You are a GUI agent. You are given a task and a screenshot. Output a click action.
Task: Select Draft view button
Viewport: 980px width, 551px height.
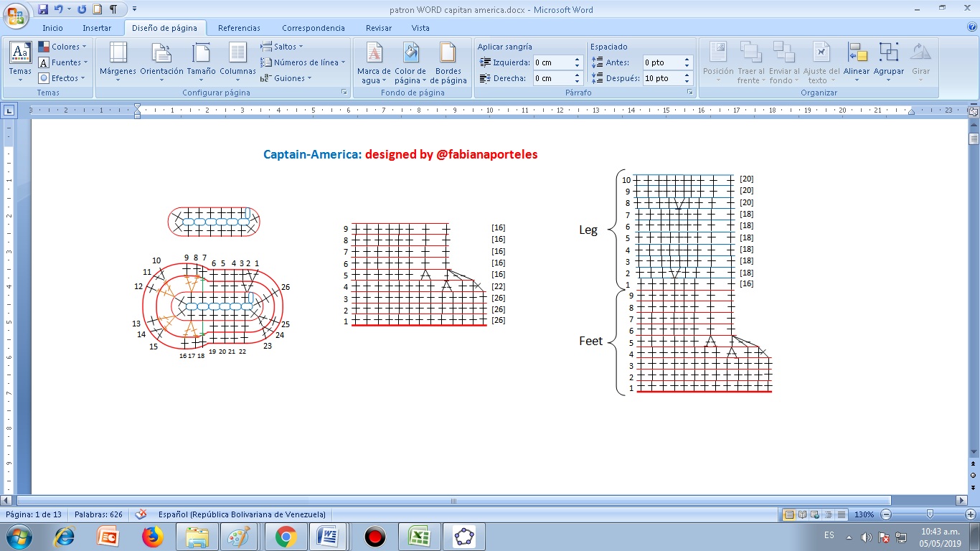click(x=842, y=514)
